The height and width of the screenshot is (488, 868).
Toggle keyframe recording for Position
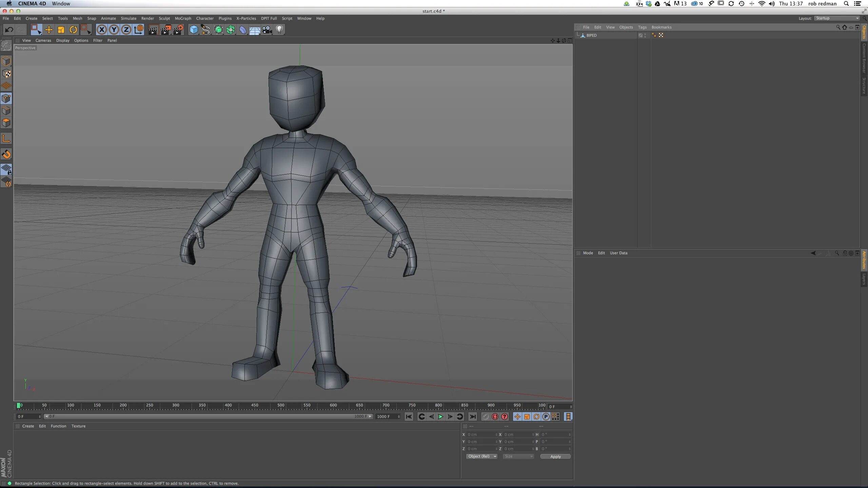517,417
